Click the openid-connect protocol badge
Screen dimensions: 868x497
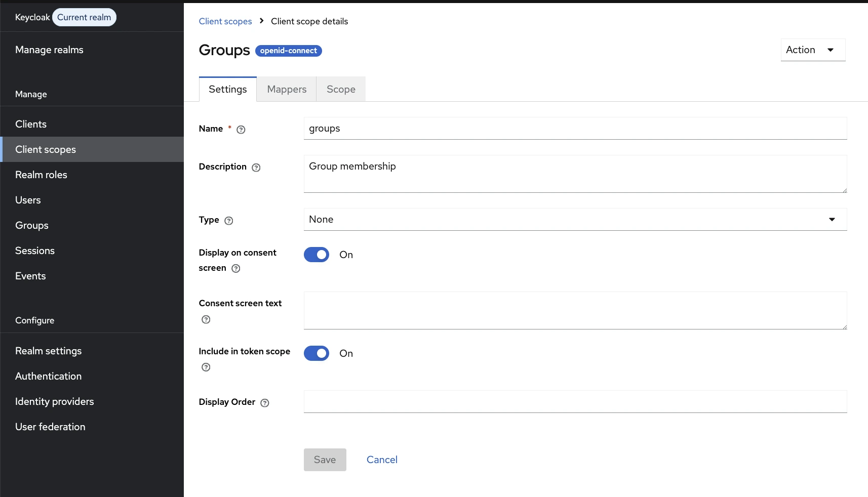pos(289,51)
